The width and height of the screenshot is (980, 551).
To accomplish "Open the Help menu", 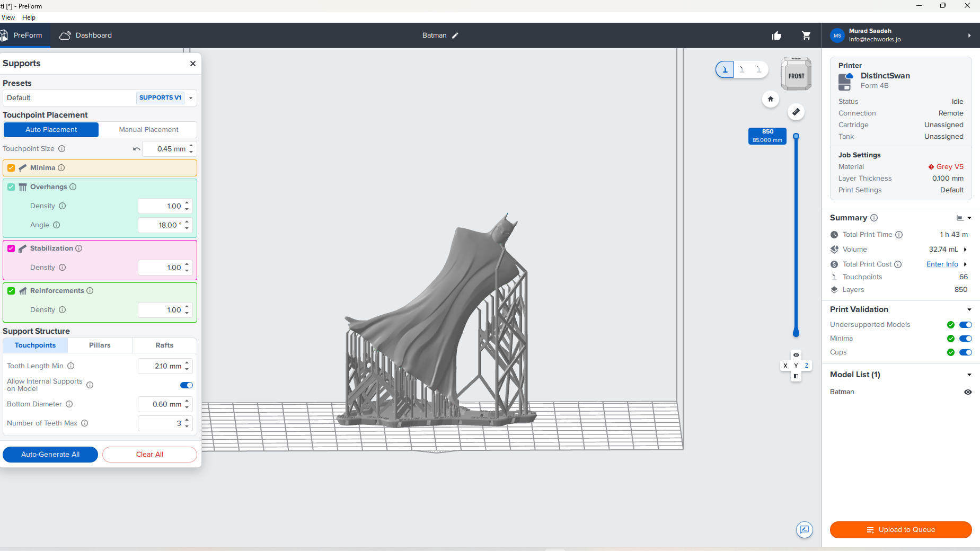I will 29,17.
